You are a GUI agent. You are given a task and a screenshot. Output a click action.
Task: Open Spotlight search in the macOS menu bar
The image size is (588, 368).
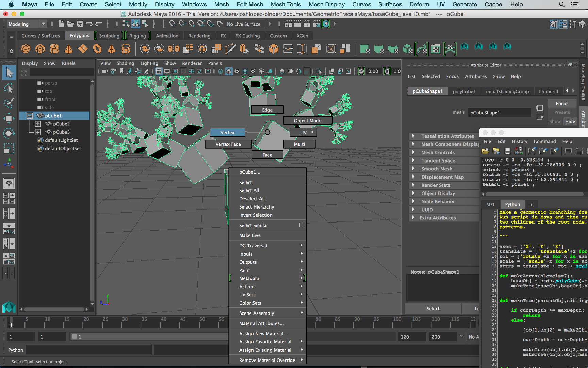pos(562,4)
